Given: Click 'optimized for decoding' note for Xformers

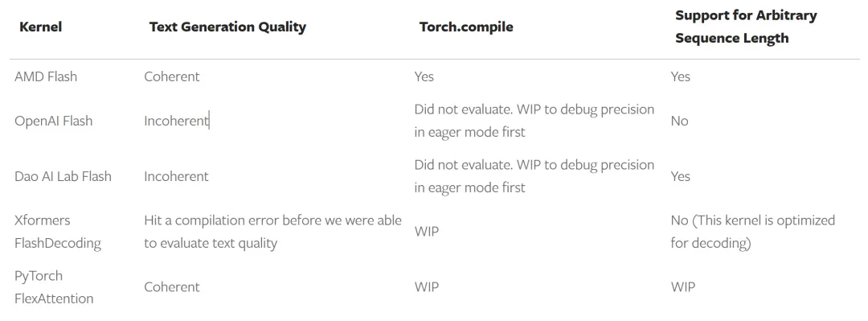Looking at the screenshot, I should point(752,231).
